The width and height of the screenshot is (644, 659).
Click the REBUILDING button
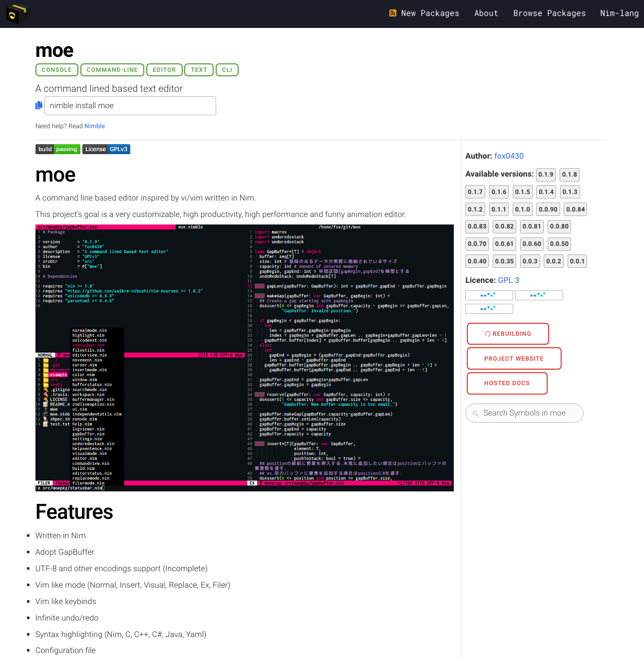(x=508, y=334)
